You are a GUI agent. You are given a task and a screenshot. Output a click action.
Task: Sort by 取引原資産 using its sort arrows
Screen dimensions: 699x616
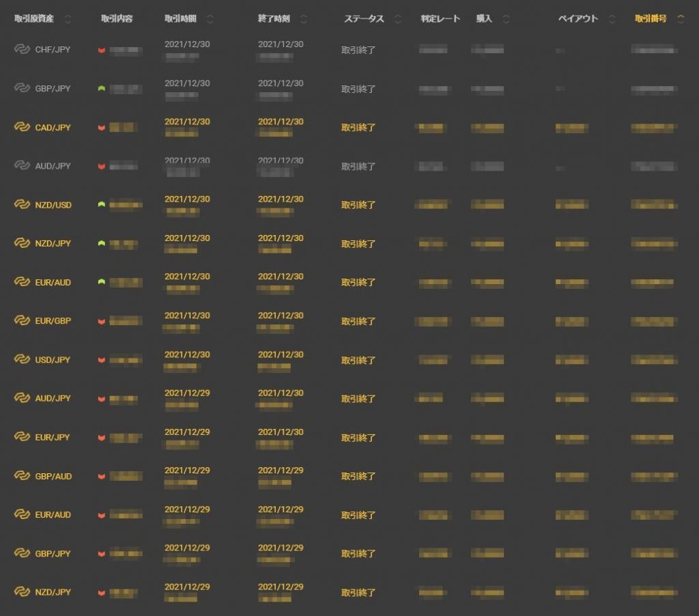(x=67, y=19)
